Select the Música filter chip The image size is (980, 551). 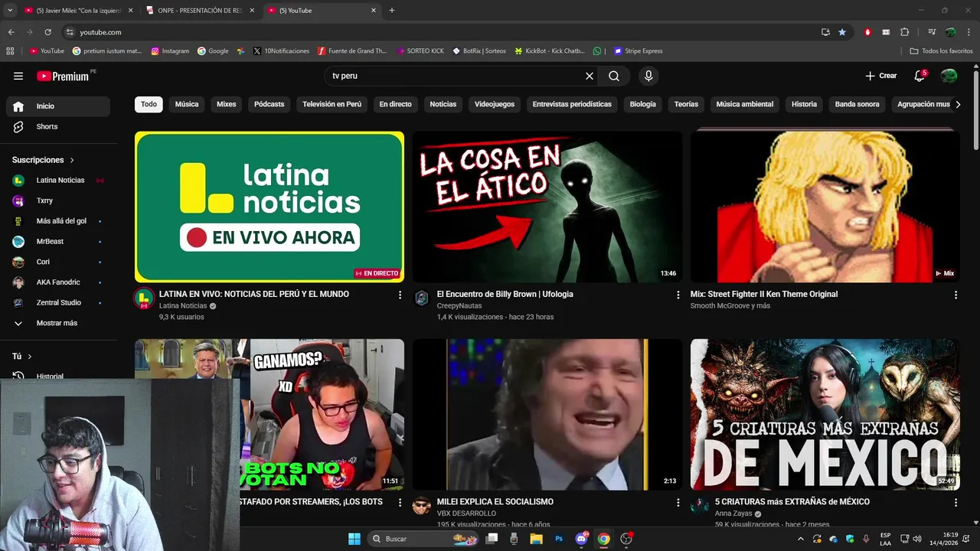tap(187, 104)
